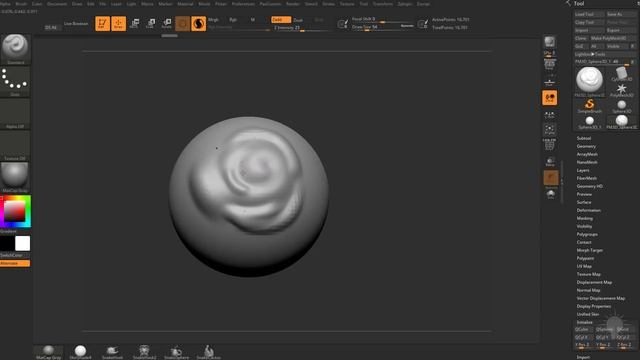Select the SkinShade4 material at bottom shelf
The height and width of the screenshot is (360, 640).
point(80,352)
